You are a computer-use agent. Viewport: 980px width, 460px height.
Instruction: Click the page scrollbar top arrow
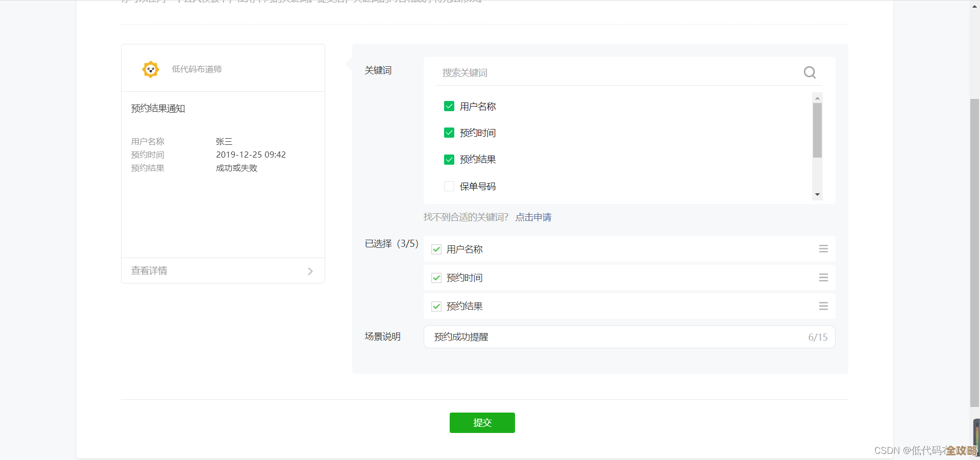(975, 6)
